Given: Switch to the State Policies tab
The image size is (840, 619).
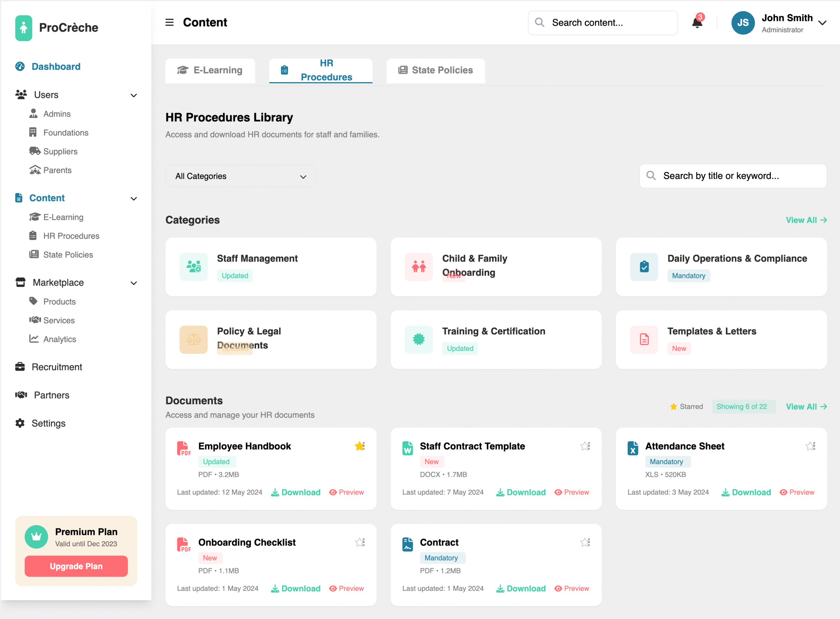Looking at the screenshot, I should tap(435, 71).
